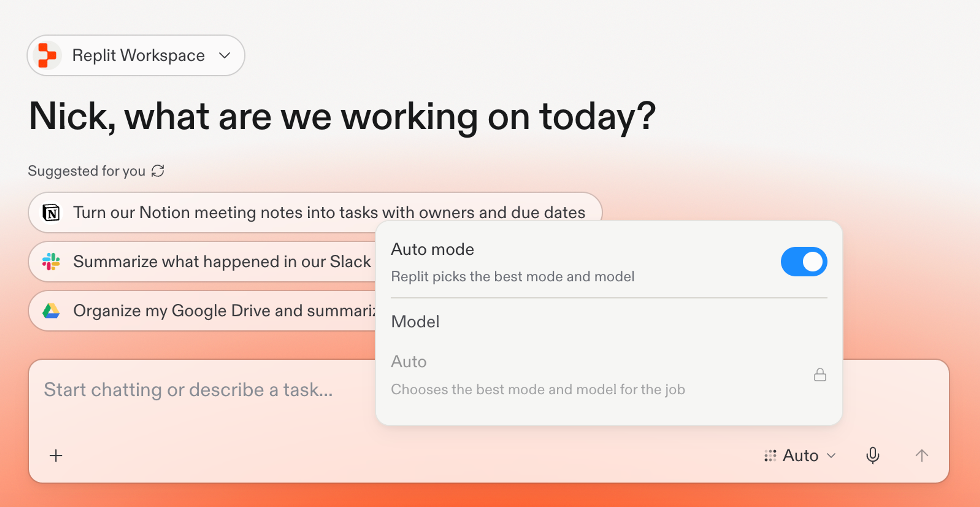Turn off the Auto mode switch
Screen dimensions: 980x507
pos(804,262)
